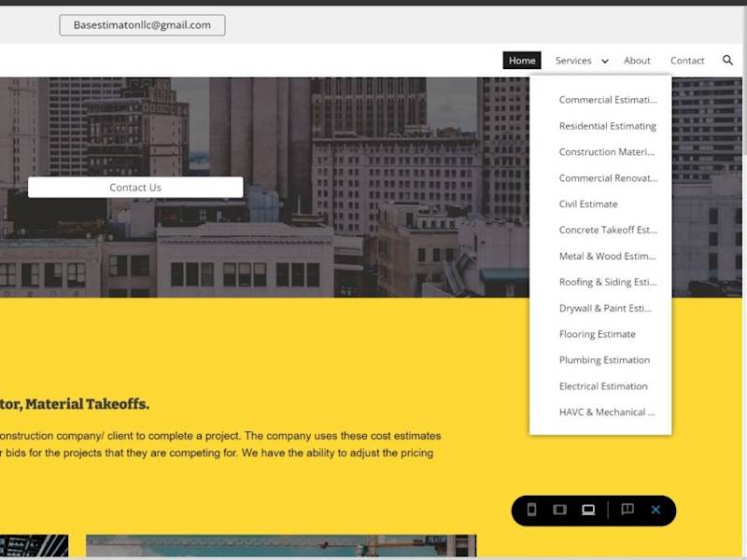Collapse the Services dropdown chevron
The image size is (747, 560).
click(604, 61)
